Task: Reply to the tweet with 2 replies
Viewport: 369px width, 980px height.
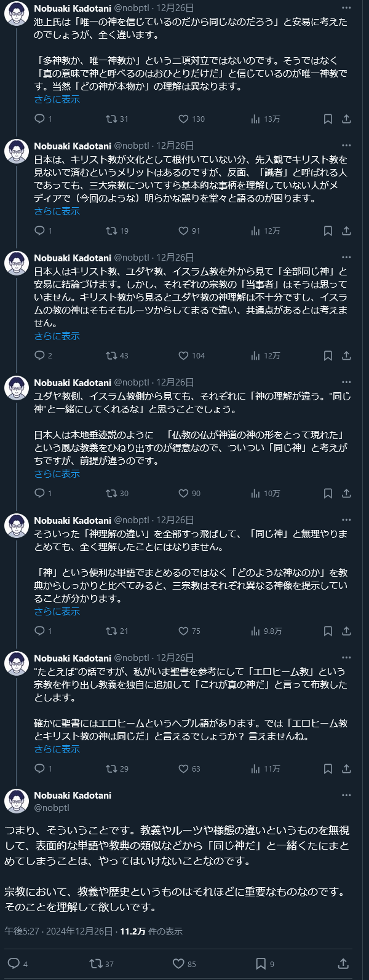Action: 39,355
